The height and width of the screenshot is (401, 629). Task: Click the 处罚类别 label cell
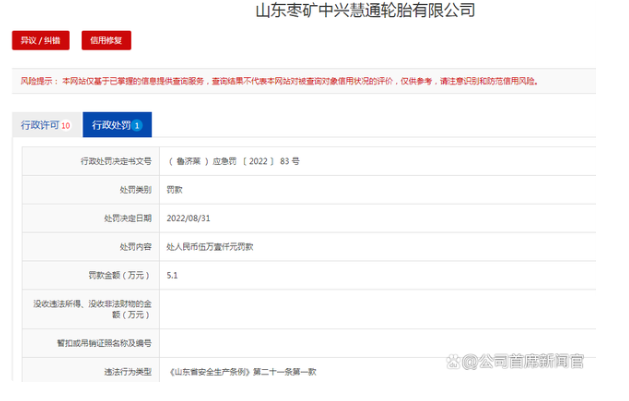(x=91, y=190)
